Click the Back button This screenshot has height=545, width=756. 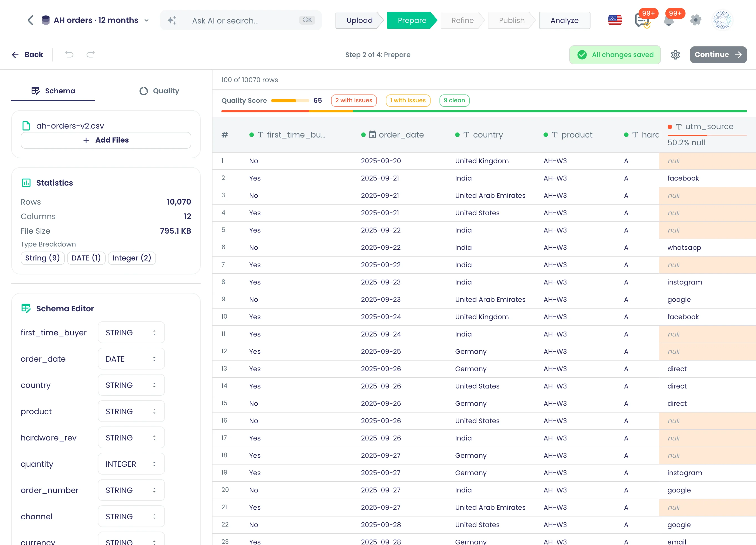coord(28,54)
